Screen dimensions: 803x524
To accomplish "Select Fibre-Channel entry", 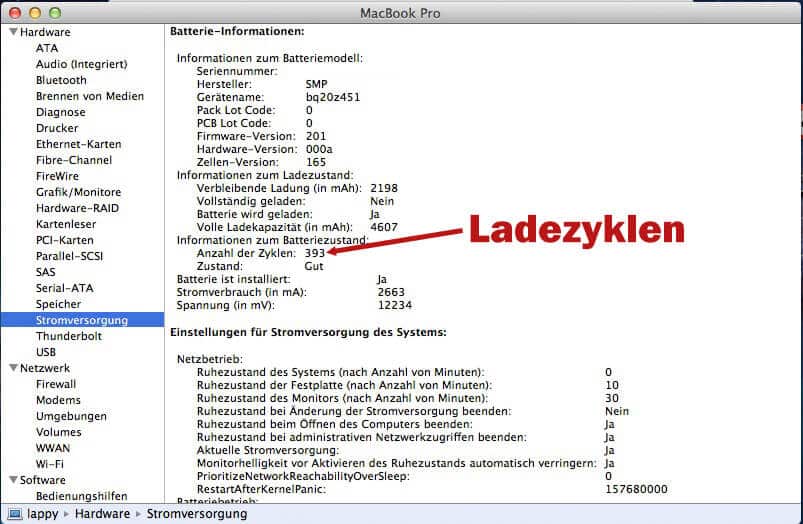I will point(74,160).
